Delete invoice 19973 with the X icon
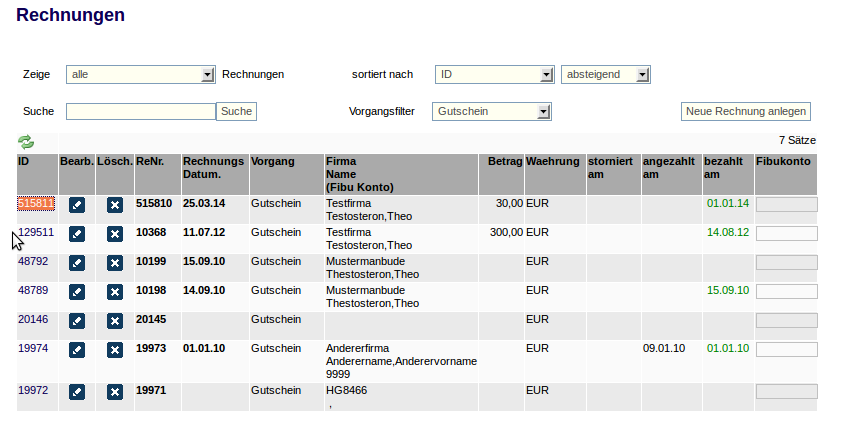The width and height of the screenshot is (843, 446). pyautogui.click(x=115, y=350)
